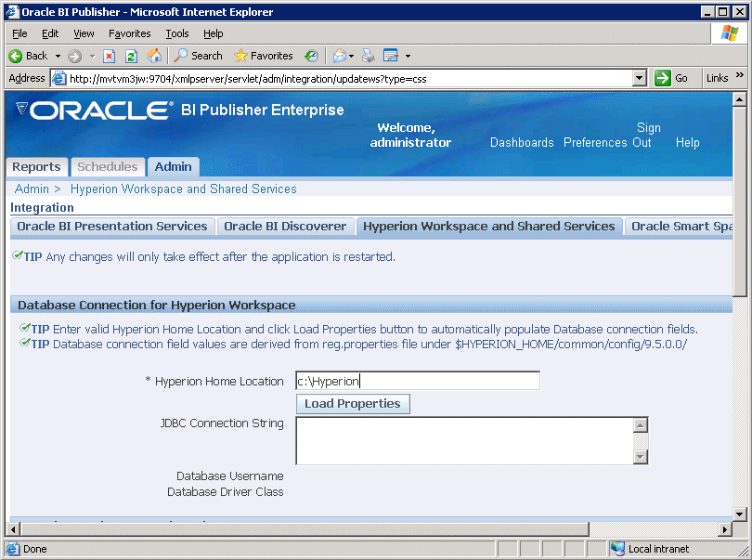Click the Edit page icon
Image resolution: width=752 pixels, height=560 pixels.
click(391, 56)
